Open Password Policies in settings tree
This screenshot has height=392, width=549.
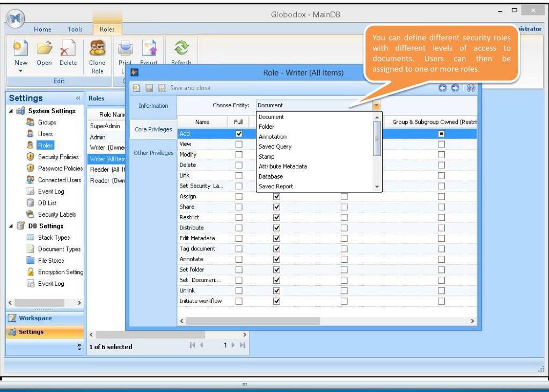click(60, 168)
